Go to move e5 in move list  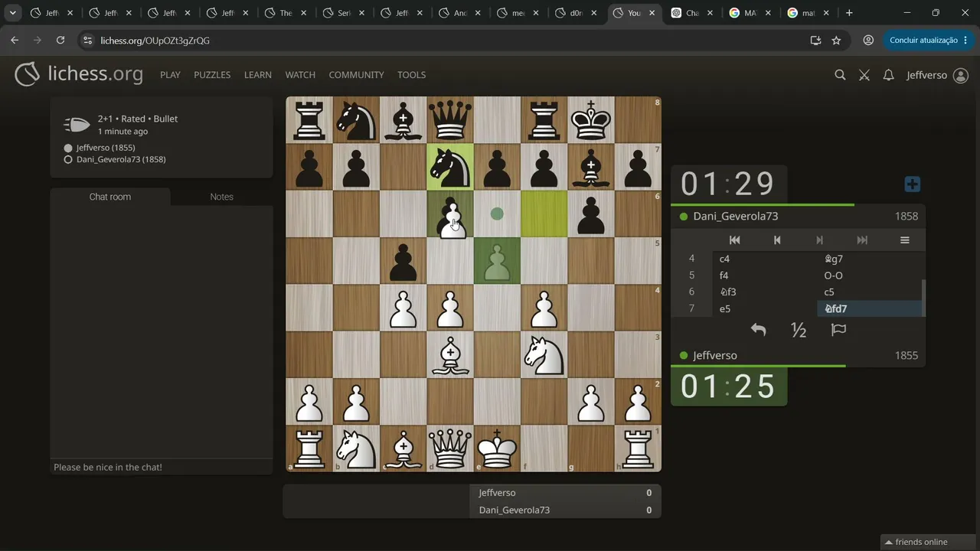pyautogui.click(x=765, y=308)
